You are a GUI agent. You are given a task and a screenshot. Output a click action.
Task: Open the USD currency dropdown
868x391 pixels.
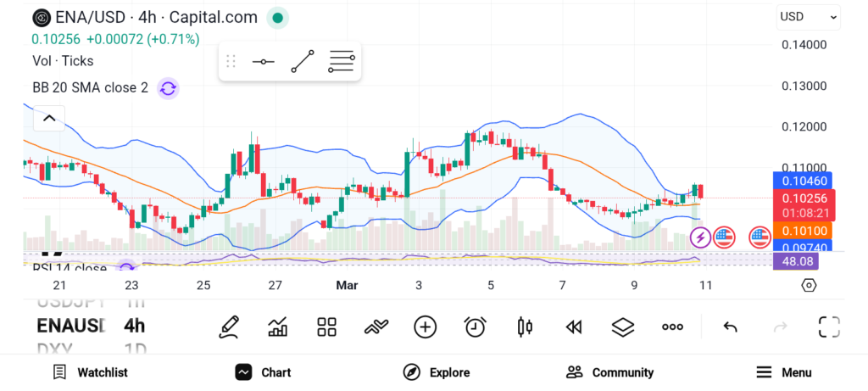[x=809, y=17]
